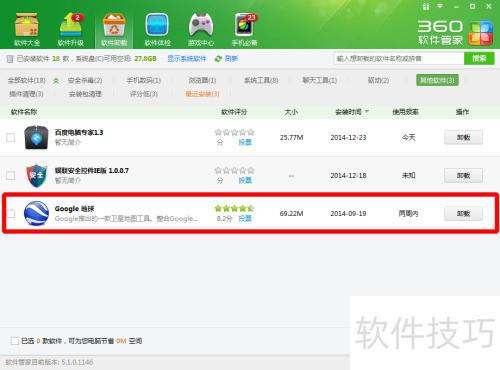Click the 银联安全控件IE版 1.0.0.7 title text
Image resolution: width=500 pixels, height=370 pixels.
click(92, 170)
